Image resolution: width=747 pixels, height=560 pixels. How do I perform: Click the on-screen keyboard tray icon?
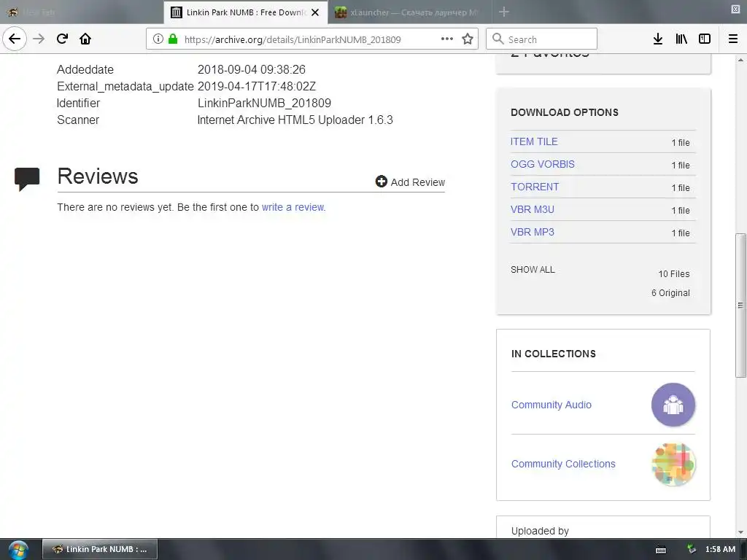(661, 550)
